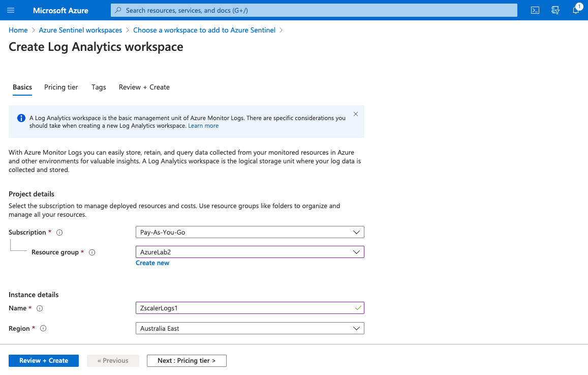This screenshot has width=588, height=375.
Task: Switch to the Tags tab
Action: 99,88
